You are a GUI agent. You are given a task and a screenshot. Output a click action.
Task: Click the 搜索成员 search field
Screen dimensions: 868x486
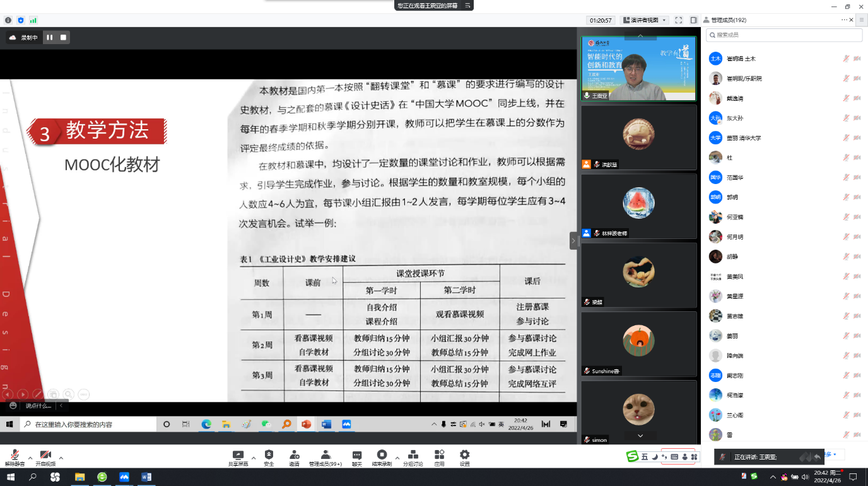tap(783, 35)
